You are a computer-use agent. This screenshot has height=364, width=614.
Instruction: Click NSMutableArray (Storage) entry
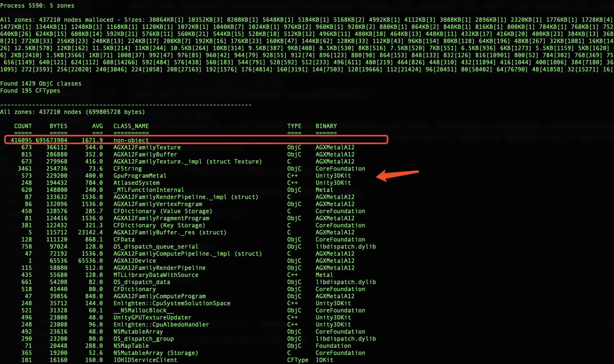156,353
